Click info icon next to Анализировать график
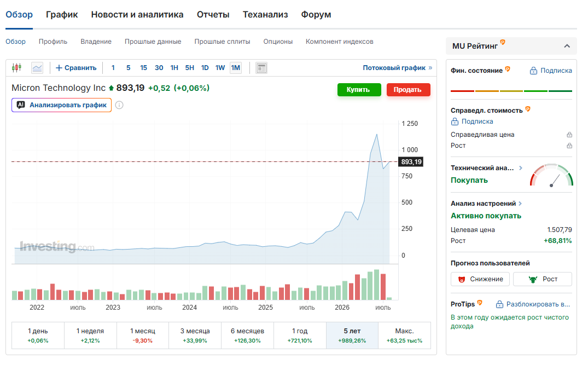Image resolution: width=588 pixels, height=365 pixels. click(119, 105)
